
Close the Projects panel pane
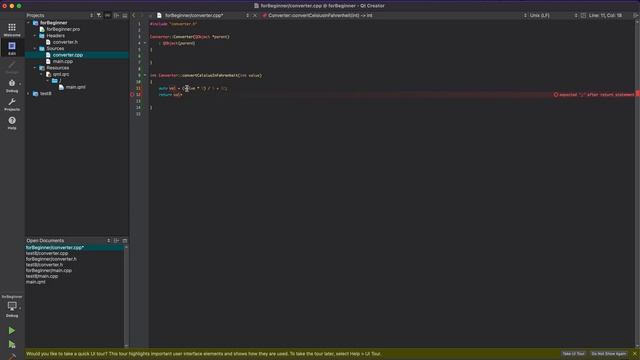point(125,15)
